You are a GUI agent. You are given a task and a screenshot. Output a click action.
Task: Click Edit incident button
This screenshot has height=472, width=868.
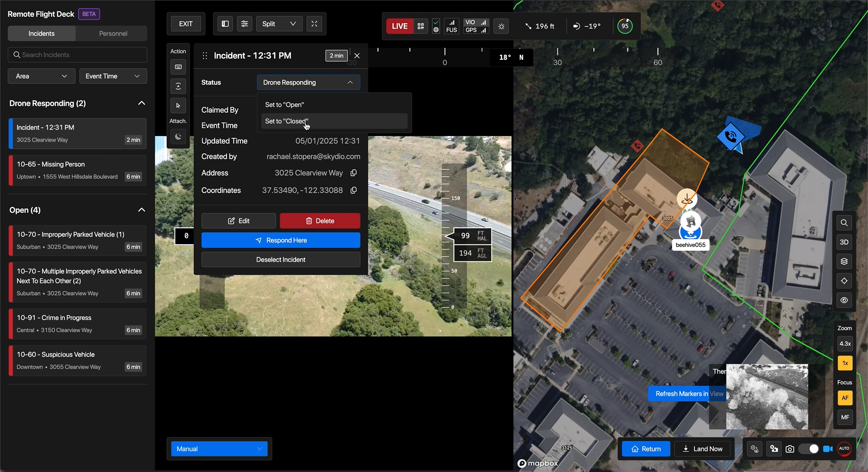coord(239,221)
